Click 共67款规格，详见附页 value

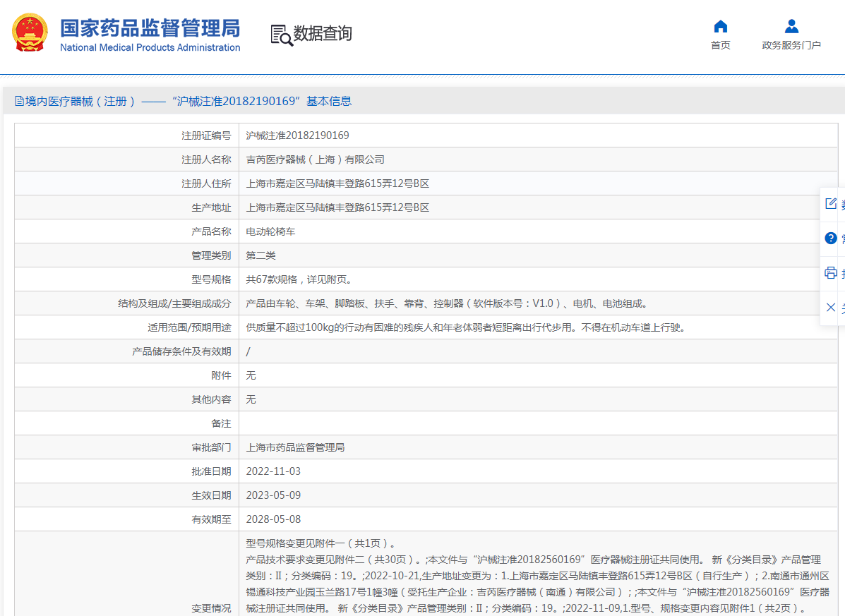point(299,279)
